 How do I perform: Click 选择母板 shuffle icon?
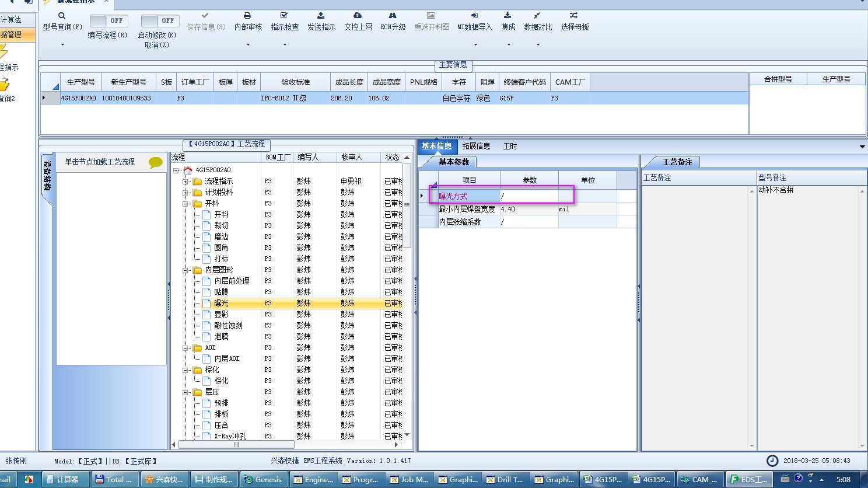pos(574,16)
